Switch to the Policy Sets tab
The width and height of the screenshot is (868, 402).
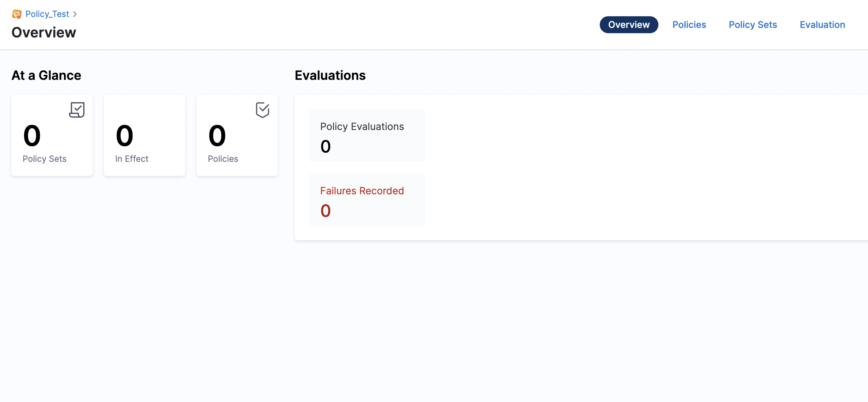pos(752,25)
